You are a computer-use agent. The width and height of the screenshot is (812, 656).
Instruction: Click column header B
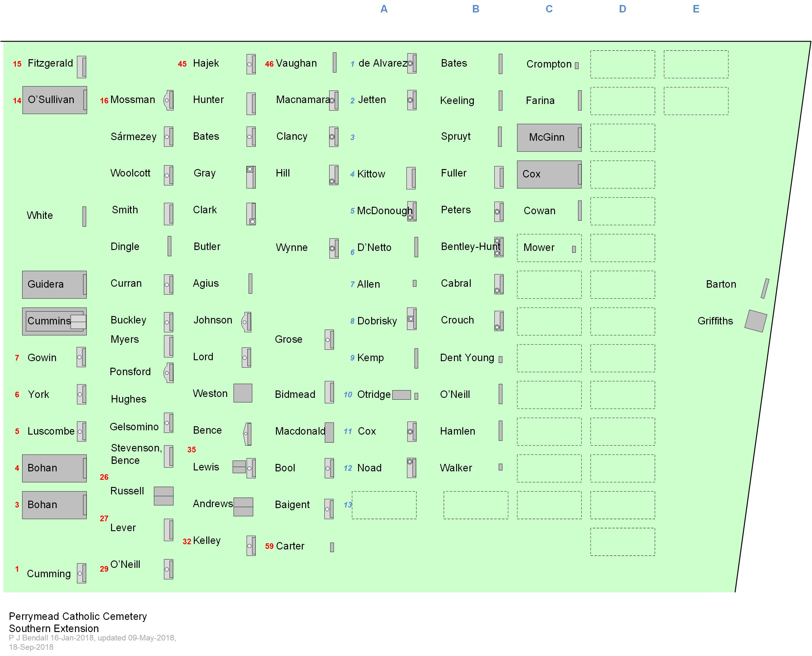point(476,9)
